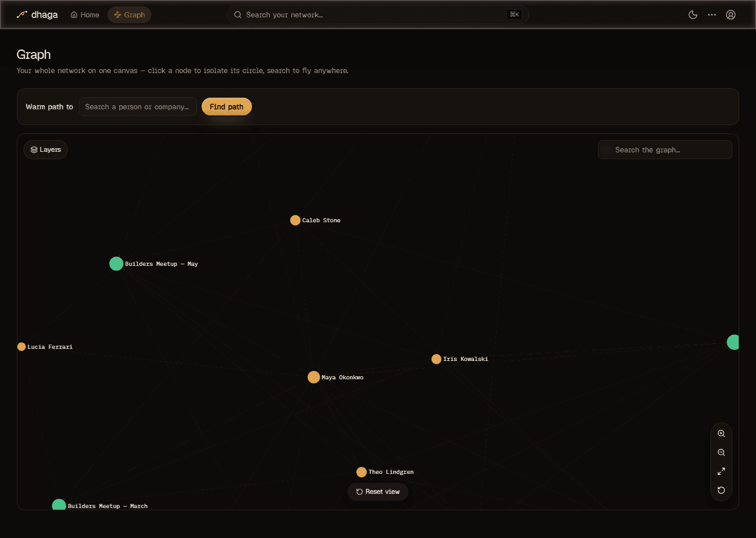
Task: Zoom in on the graph canvas
Action: 721,433
